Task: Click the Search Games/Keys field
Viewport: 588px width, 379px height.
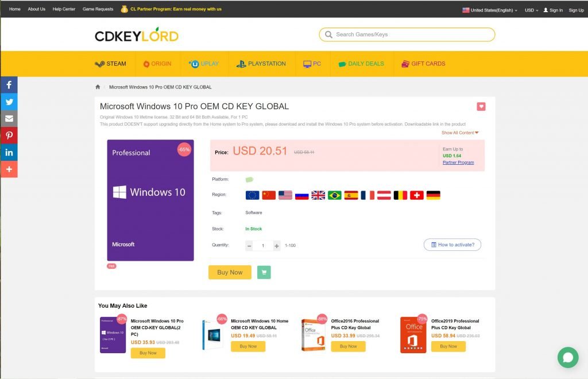Action: click(407, 34)
